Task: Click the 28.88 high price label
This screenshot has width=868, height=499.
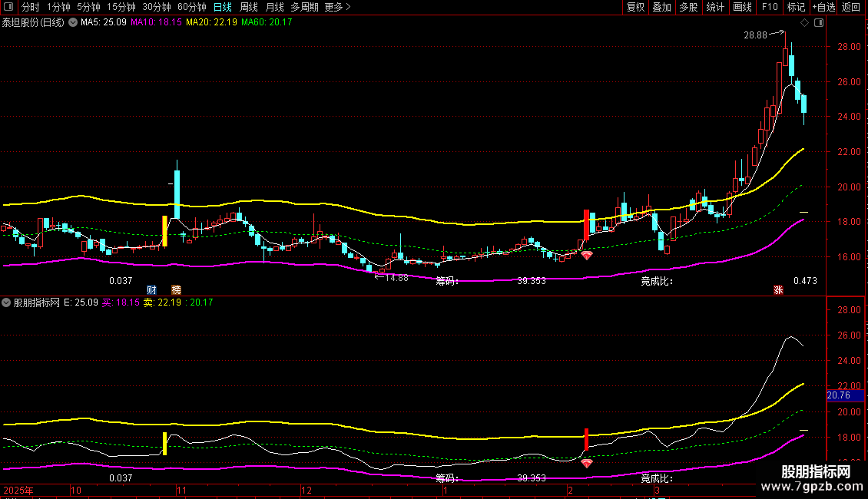Action: [x=755, y=35]
